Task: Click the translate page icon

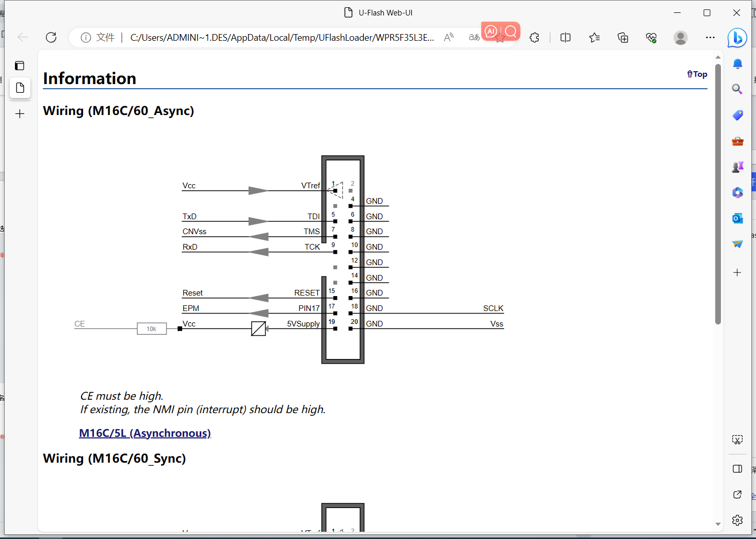Action: click(474, 37)
